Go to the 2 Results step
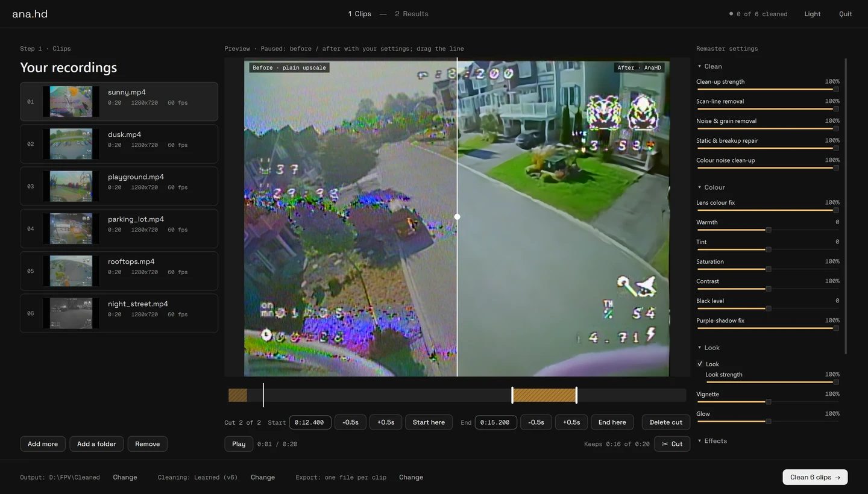This screenshot has height=494, width=868. tap(412, 14)
